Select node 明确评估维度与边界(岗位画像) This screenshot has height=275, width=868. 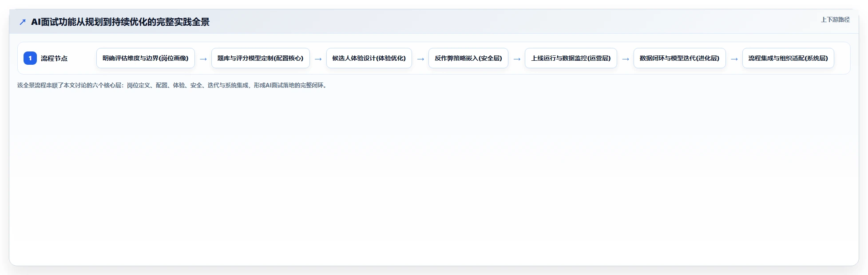pos(146,58)
